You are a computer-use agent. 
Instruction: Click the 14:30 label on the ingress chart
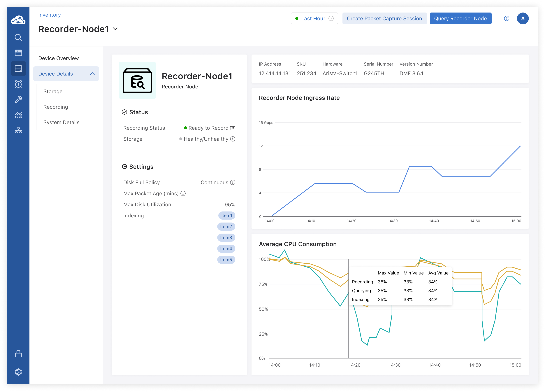click(393, 221)
